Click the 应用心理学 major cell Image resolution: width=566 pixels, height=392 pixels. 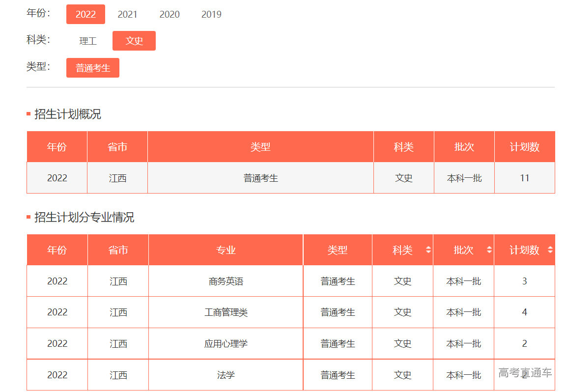tap(226, 344)
